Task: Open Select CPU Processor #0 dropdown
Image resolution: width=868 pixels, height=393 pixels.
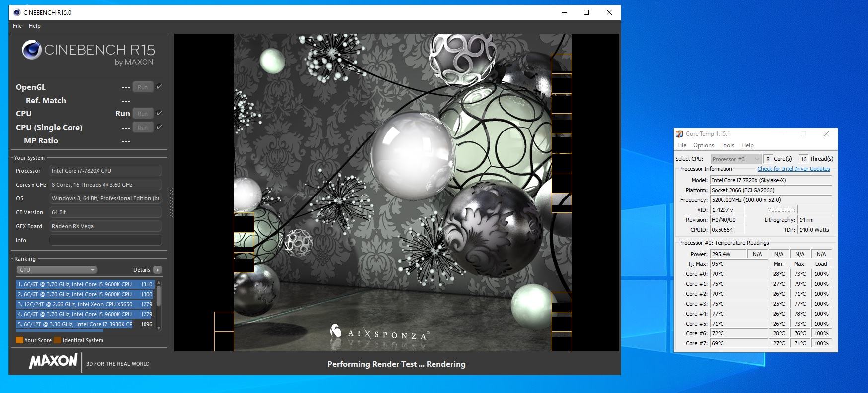Action: coord(736,159)
